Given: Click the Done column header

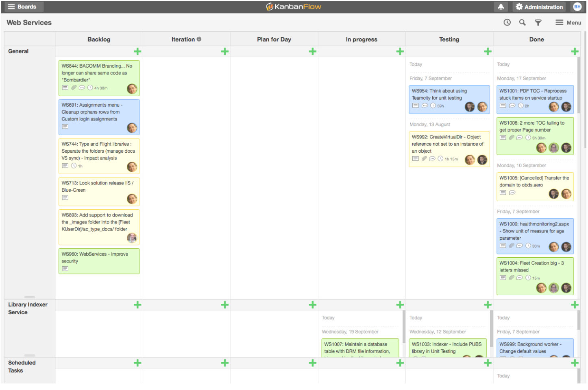Looking at the screenshot, I should click(x=536, y=39).
